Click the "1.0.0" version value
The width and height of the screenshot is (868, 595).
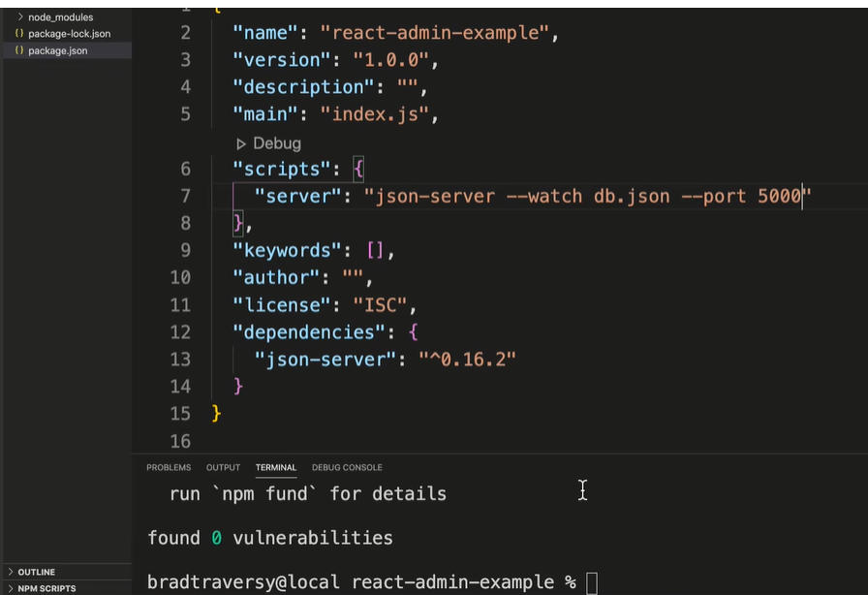(x=390, y=60)
